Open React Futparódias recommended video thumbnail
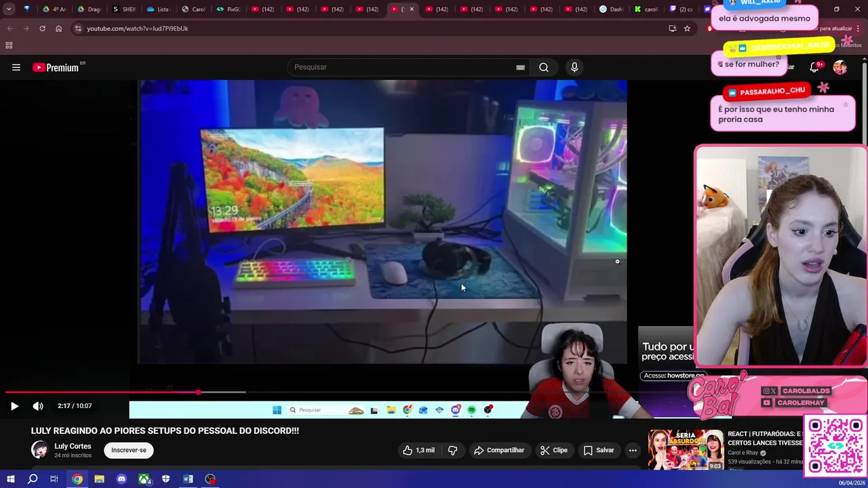The image size is (868, 488). (x=686, y=449)
